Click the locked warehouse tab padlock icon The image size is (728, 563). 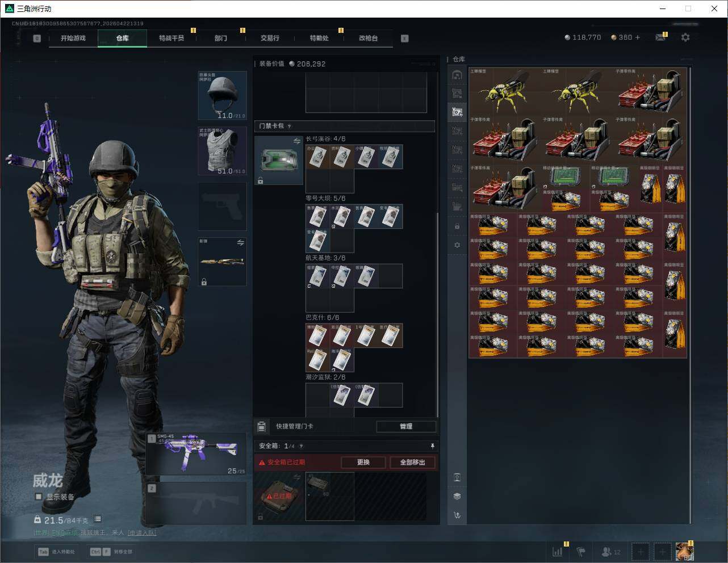tap(457, 226)
